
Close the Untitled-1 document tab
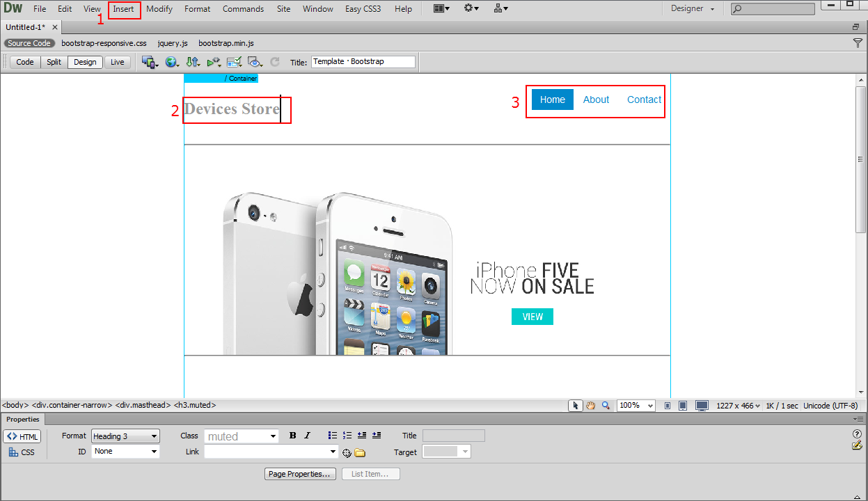tap(55, 27)
